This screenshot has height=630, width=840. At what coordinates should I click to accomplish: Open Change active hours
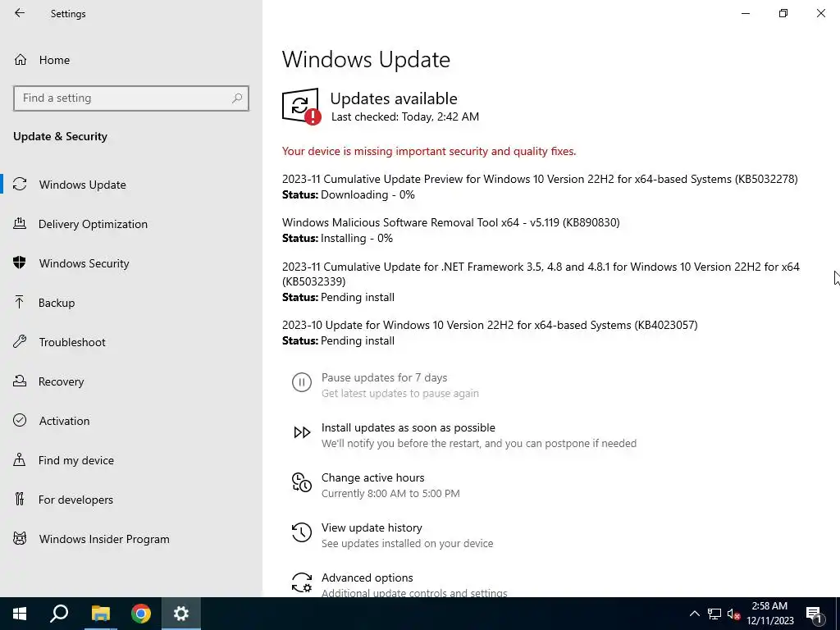pyautogui.click(x=373, y=478)
